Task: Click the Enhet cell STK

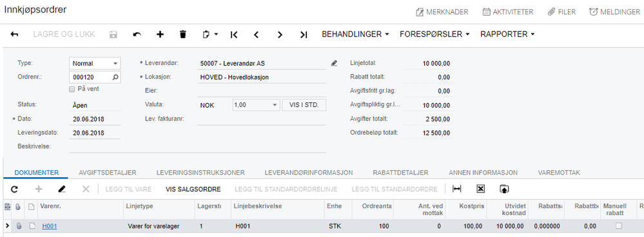Action: coord(338,226)
